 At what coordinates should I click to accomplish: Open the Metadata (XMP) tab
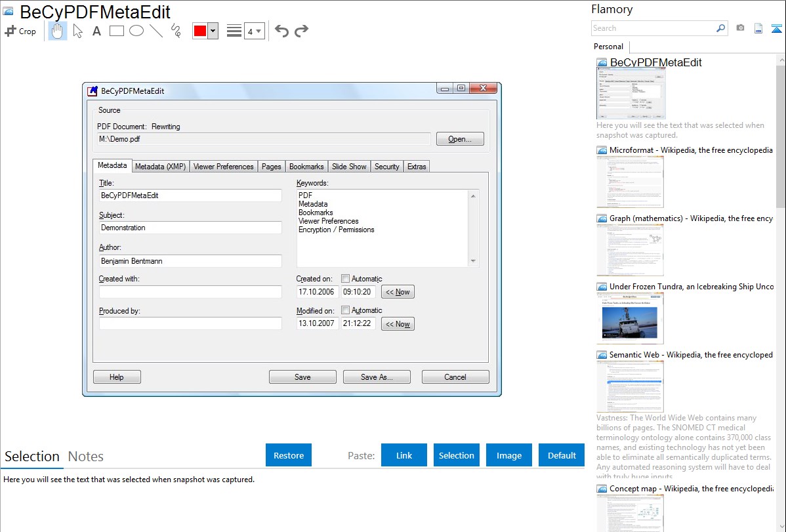160,167
